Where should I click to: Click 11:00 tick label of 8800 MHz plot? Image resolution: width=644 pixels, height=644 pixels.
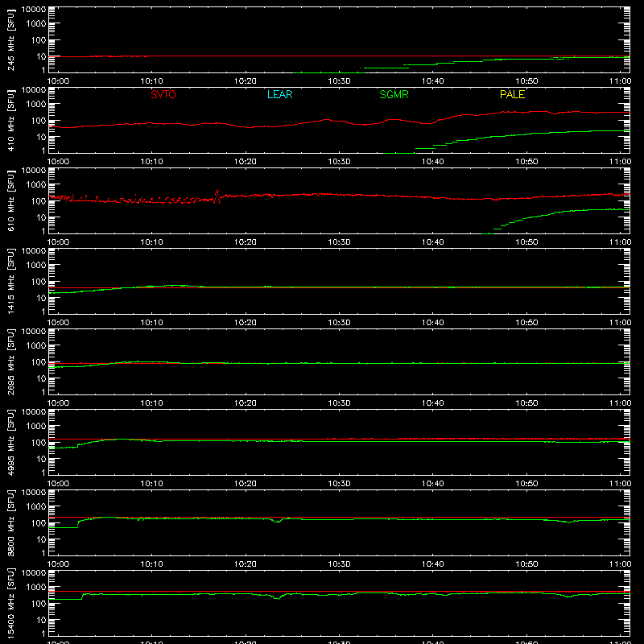[x=620, y=564]
